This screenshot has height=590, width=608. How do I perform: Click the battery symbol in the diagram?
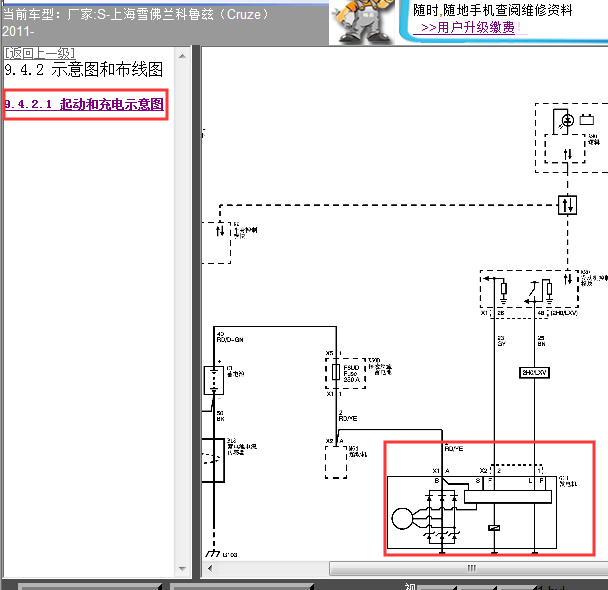point(214,380)
